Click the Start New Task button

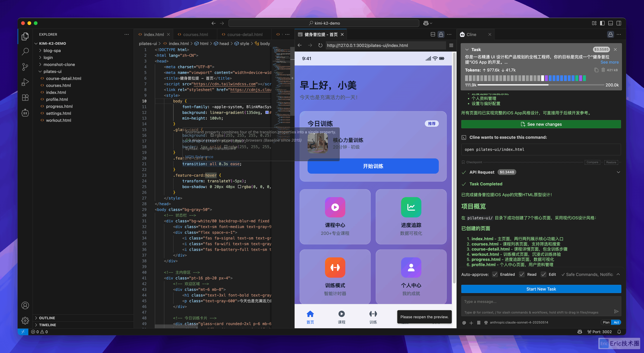pyautogui.click(x=541, y=289)
